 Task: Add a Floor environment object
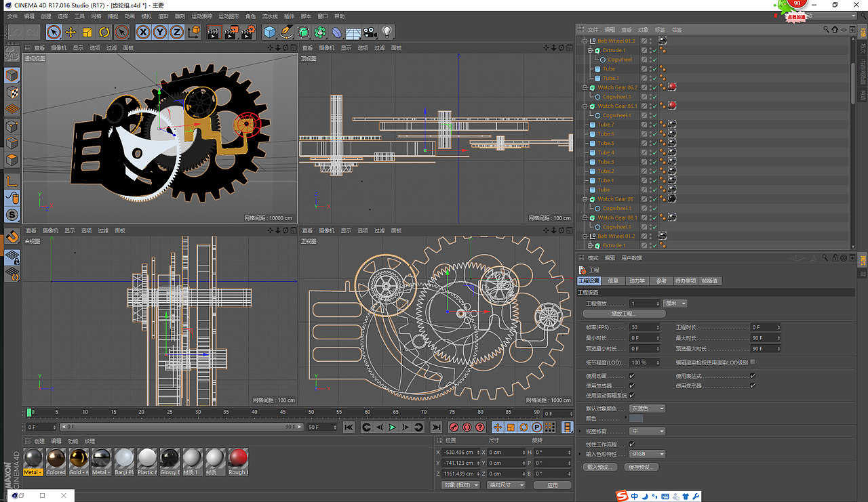pyautogui.click(x=353, y=32)
